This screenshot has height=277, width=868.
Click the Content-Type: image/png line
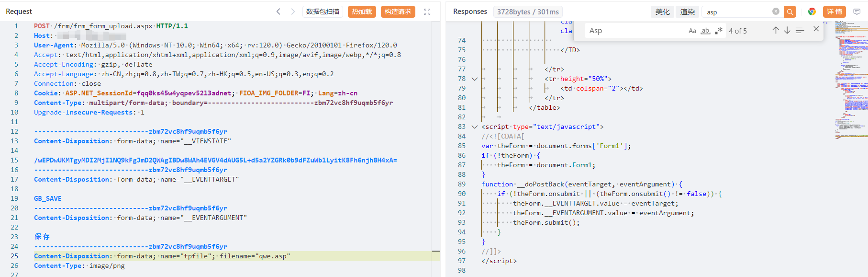[x=79, y=266]
